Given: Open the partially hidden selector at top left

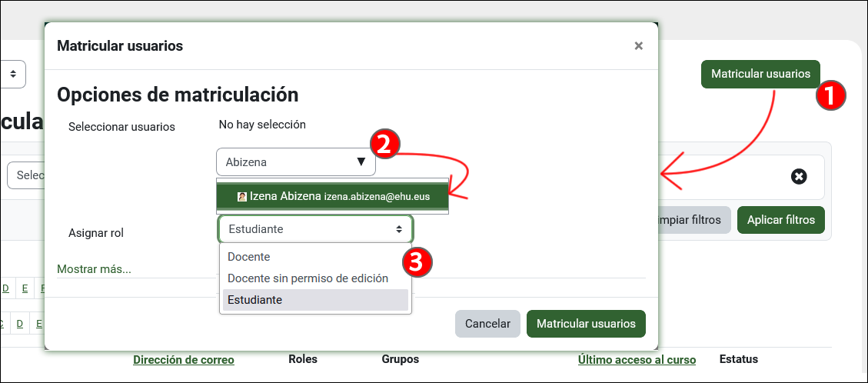Looking at the screenshot, I should [x=13, y=74].
